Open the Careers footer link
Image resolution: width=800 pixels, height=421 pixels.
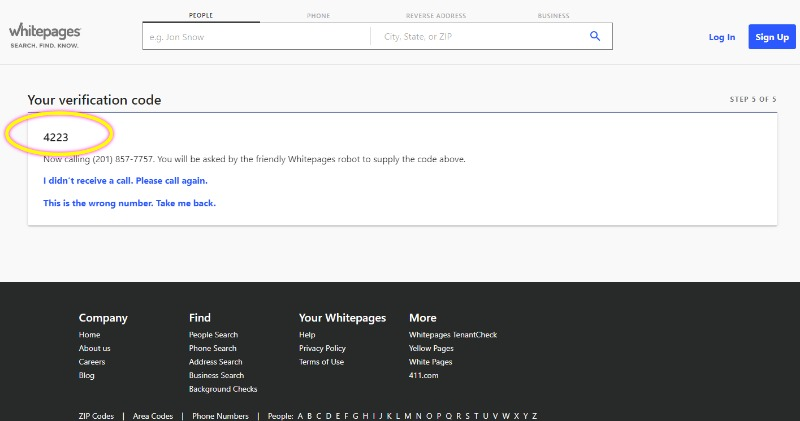[x=92, y=362]
